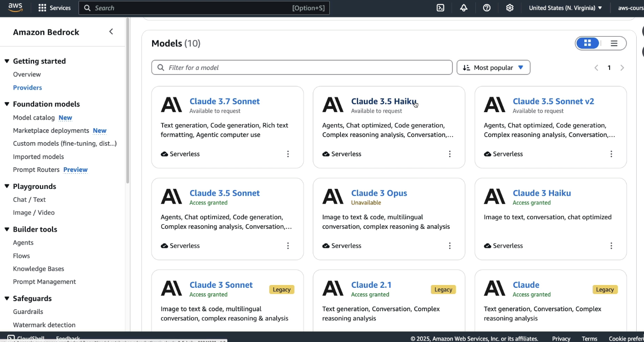Focus the Filter for a model field
This screenshot has width=644, height=342.
302,68
